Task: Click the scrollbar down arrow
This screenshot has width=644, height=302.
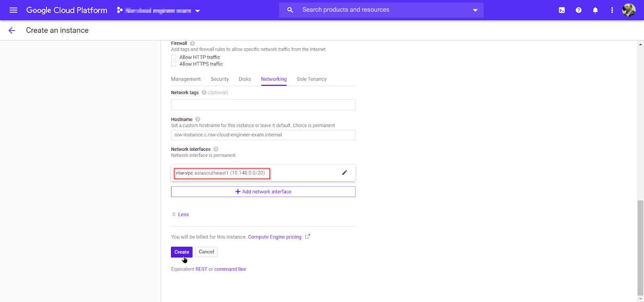Action: [640, 299]
